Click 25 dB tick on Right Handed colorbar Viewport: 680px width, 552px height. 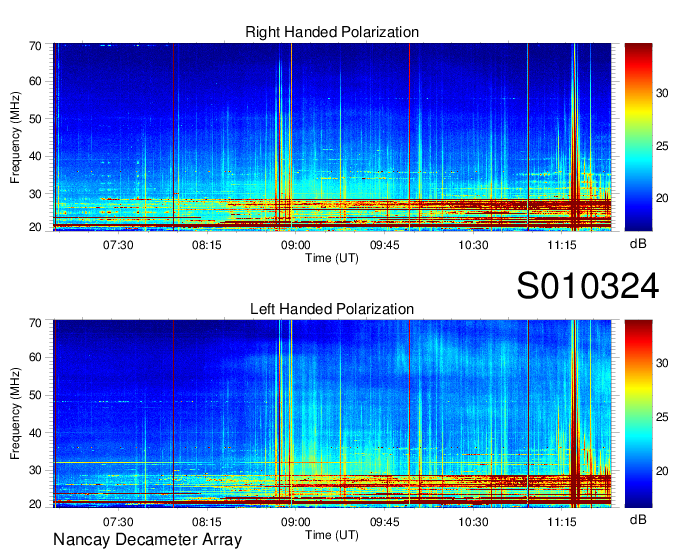(662, 146)
